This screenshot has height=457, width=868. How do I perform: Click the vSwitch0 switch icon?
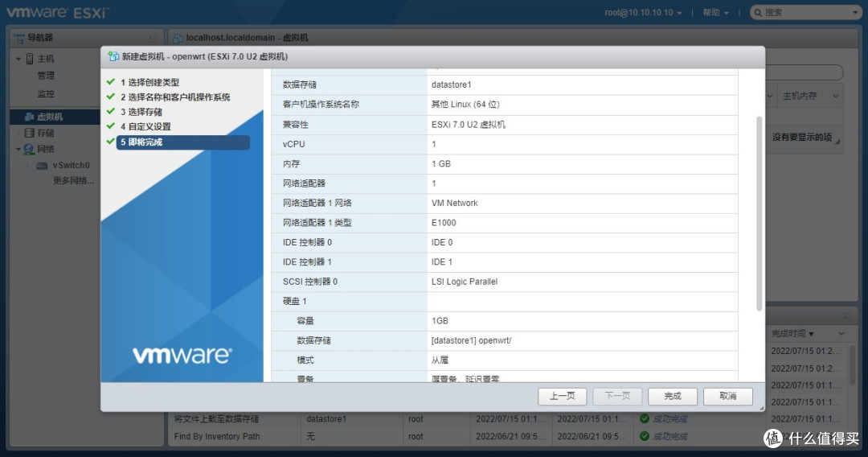tap(42, 165)
